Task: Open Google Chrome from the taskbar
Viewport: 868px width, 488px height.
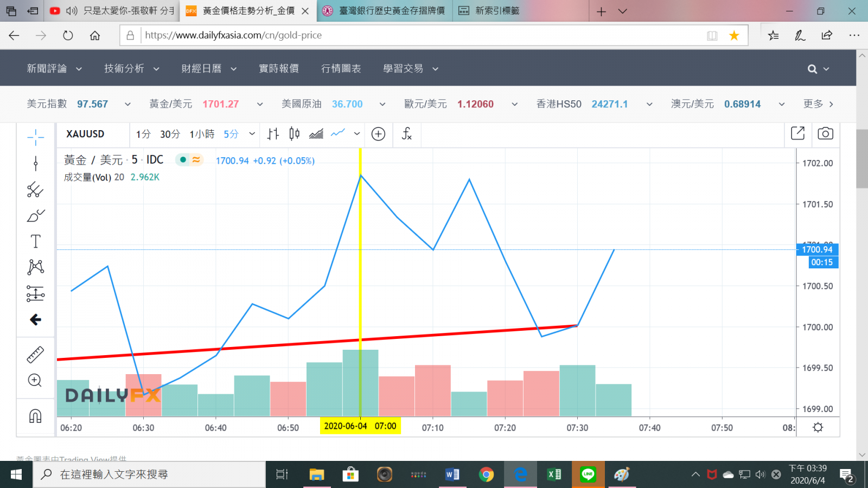Action: 486,474
